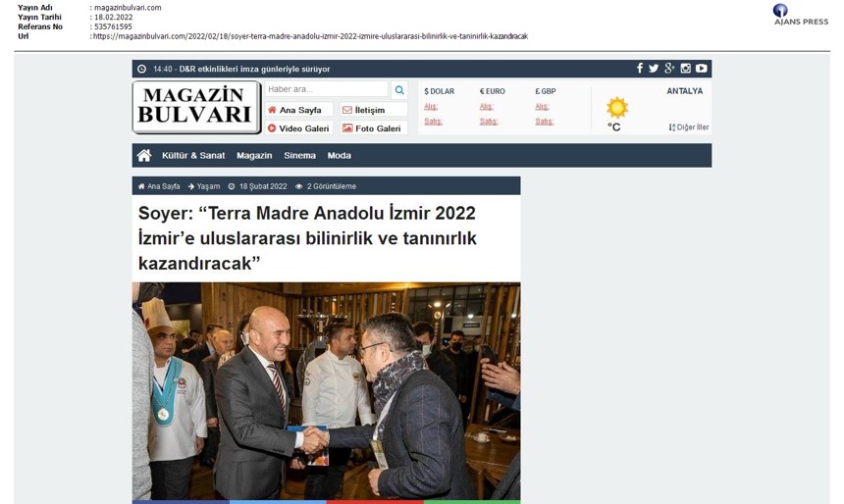Open the Google Plus icon
This screenshot has height=504, width=844.
coord(669,69)
